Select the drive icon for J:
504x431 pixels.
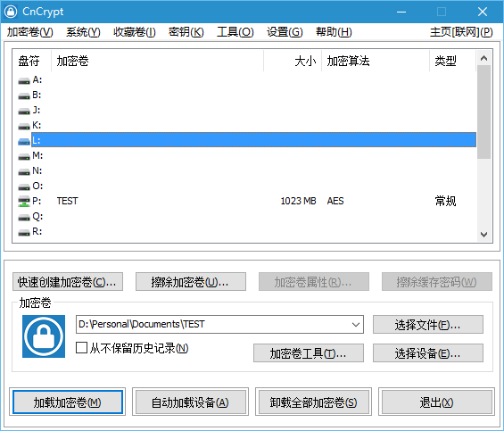[24, 111]
